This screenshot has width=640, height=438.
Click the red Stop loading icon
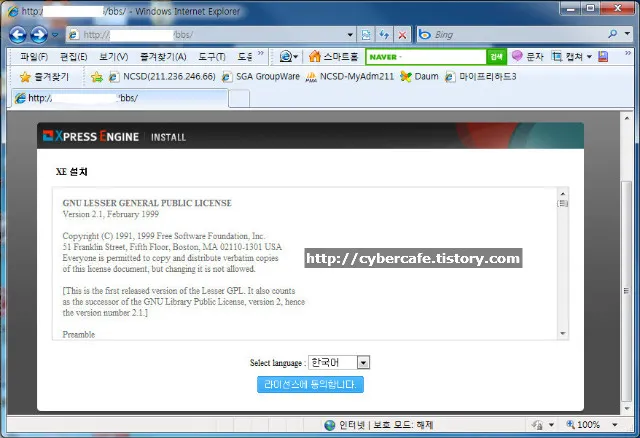401,35
